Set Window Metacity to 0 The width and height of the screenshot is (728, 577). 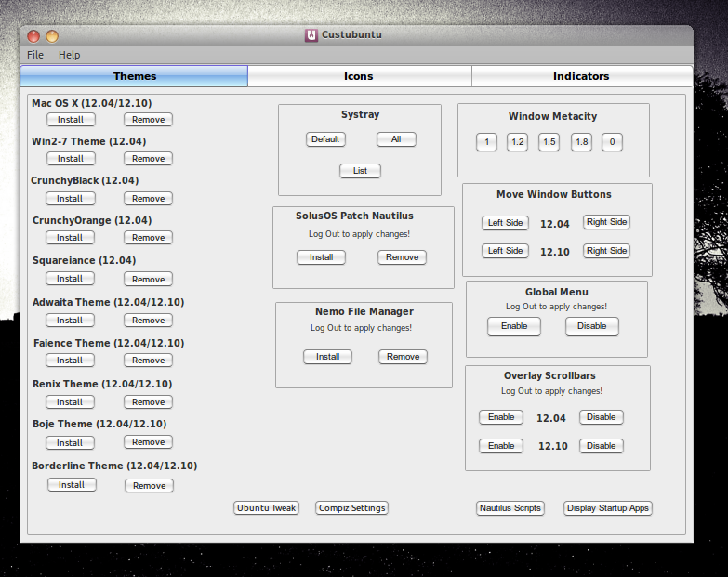tap(612, 142)
